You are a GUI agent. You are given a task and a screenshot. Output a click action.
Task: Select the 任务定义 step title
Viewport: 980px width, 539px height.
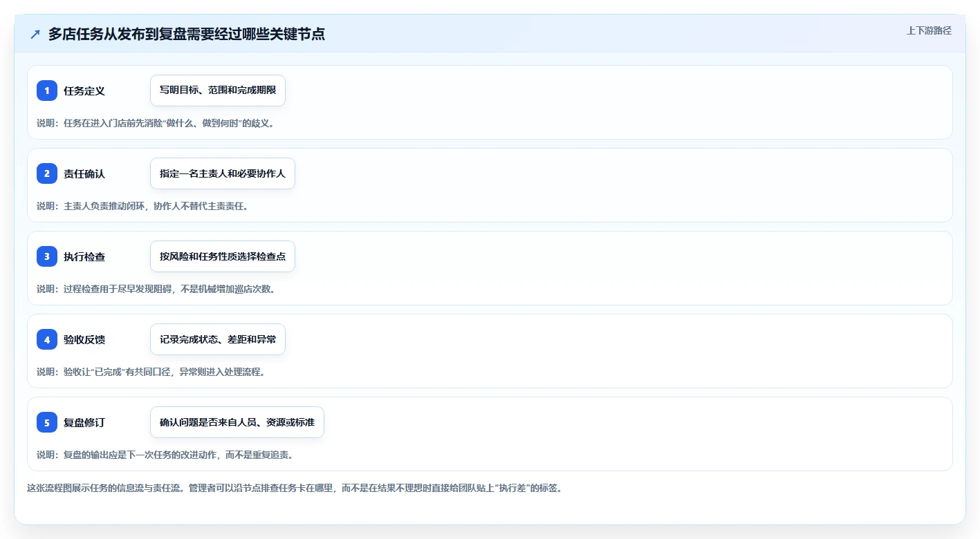[84, 91]
